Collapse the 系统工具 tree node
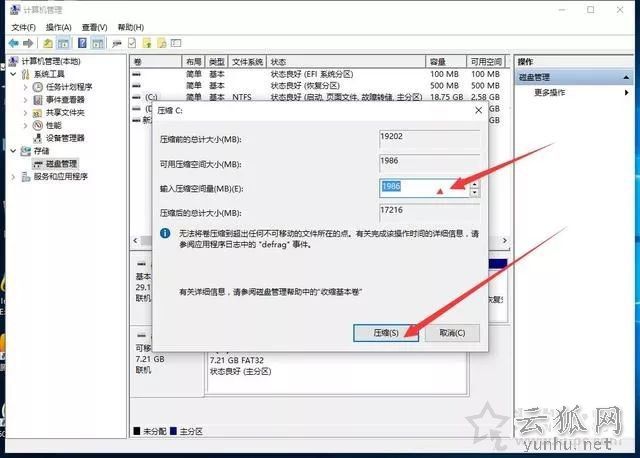This screenshot has width=640, height=458. 13,74
